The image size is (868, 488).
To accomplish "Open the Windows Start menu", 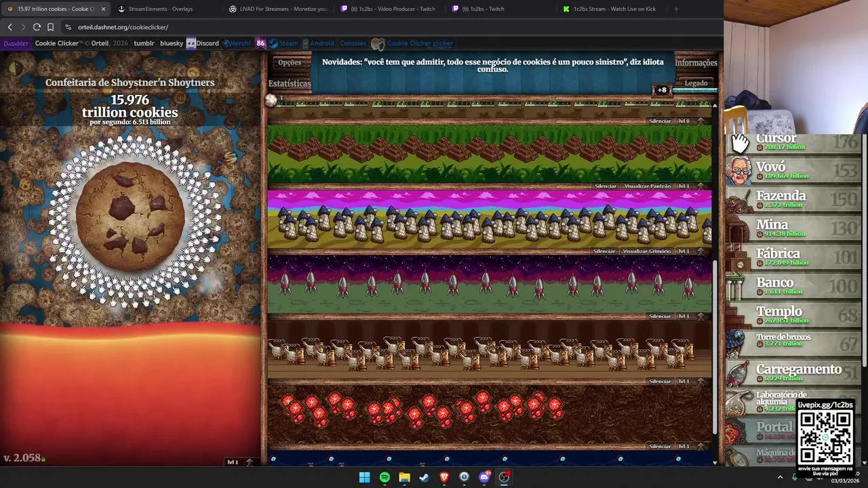I will (x=364, y=477).
